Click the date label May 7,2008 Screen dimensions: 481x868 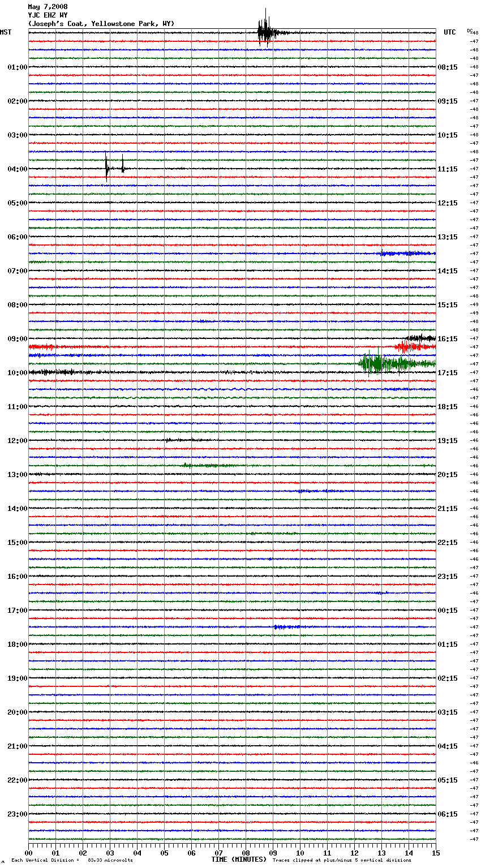click(x=48, y=7)
